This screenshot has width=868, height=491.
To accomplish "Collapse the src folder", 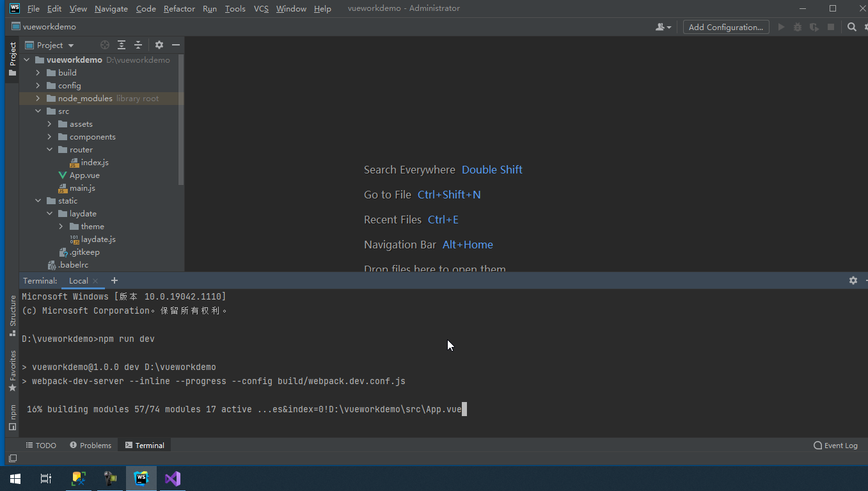I will 38,111.
